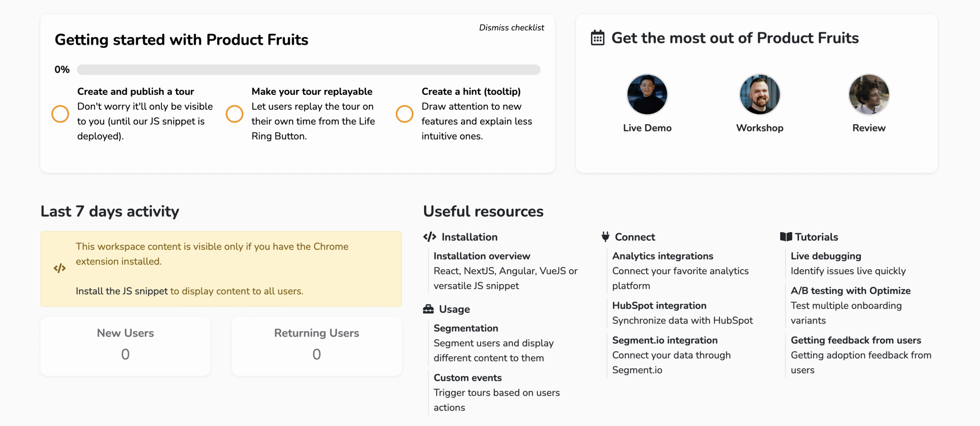Viewport: 980px width, 426px height.
Task: Open the A/B testing with Optimize tutorial
Action: [850, 291]
